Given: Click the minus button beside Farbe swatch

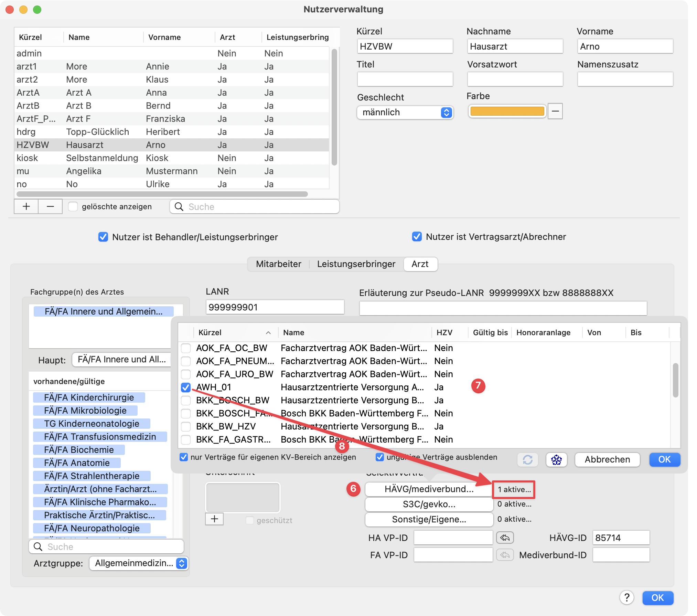Looking at the screenshot, I should coord(555,111).
